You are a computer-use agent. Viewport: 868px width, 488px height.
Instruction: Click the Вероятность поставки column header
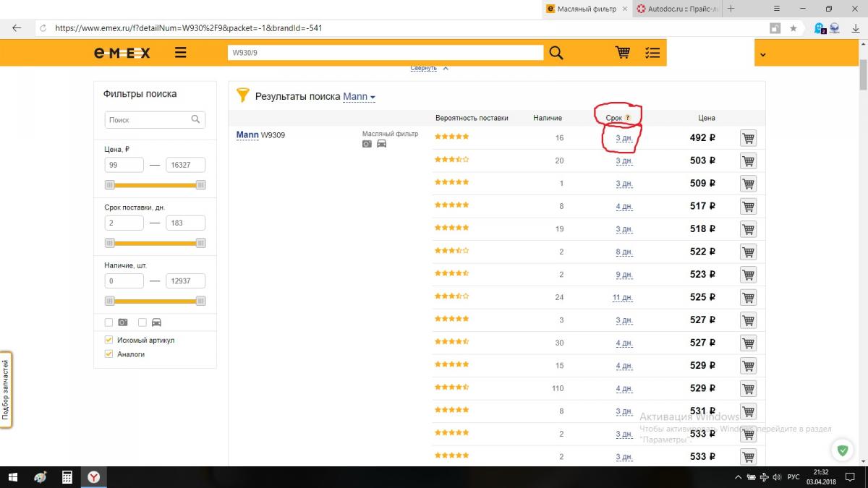472,118
